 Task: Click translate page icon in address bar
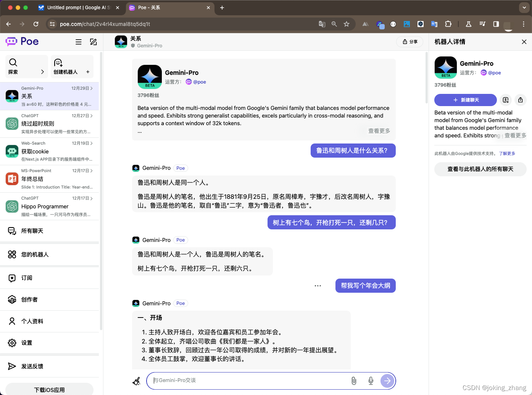(x=322, y=24)
